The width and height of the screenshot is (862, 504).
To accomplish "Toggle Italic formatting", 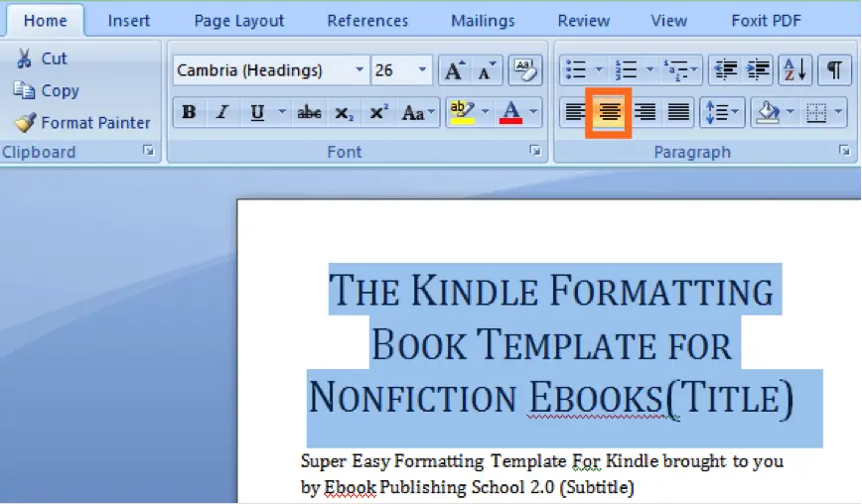I will tap(222, 112).
